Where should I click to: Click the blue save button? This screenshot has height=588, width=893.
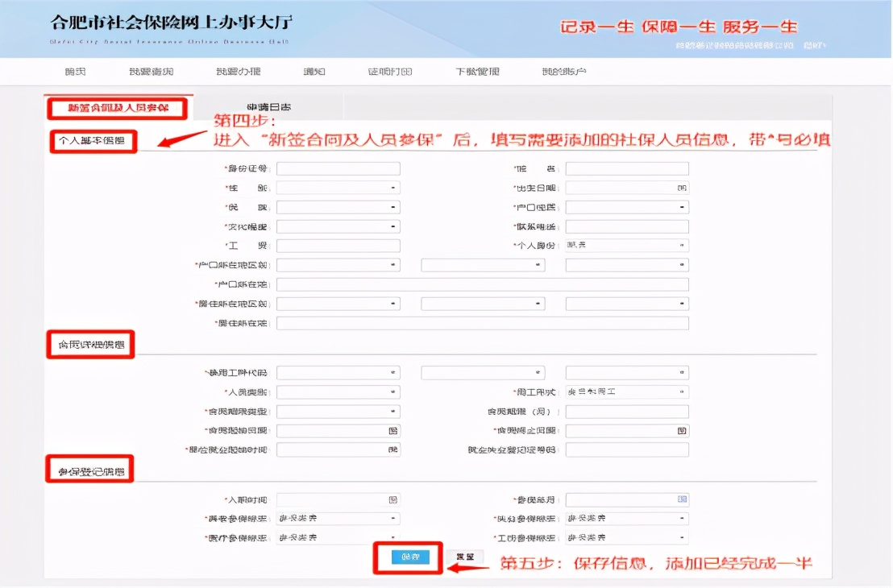tap(410, 557)
